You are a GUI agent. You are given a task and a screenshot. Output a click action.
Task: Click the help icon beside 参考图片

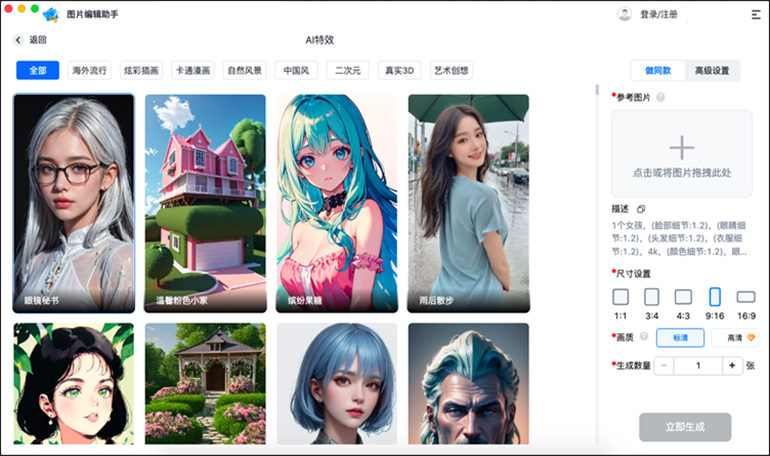click(x=660, y=97)
